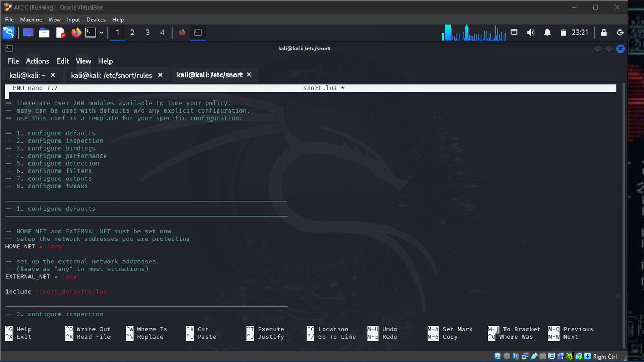
Task: Switch to workspace 3
Action: [x=148, y=33]
